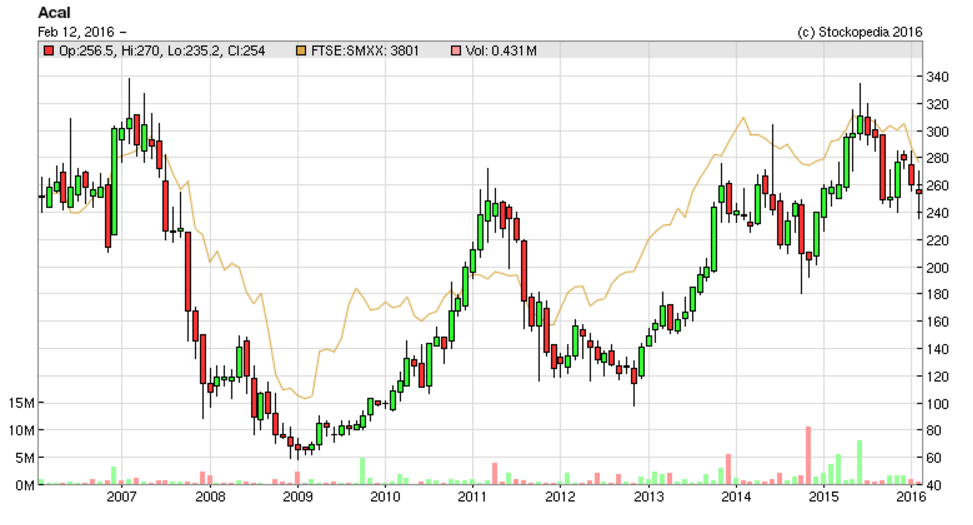Click the 100 price axis label
This screenshot has width=973, height=525.
coord(938,403)
